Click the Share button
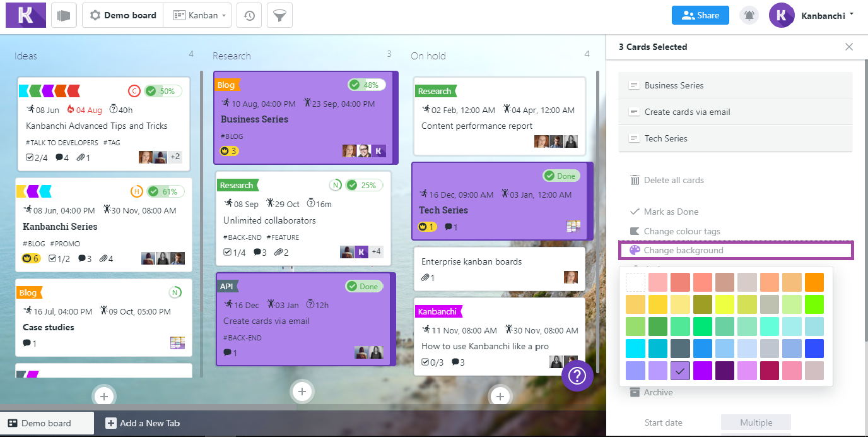Viewport: 868px width, 437px height. click(x=700, y=15)
